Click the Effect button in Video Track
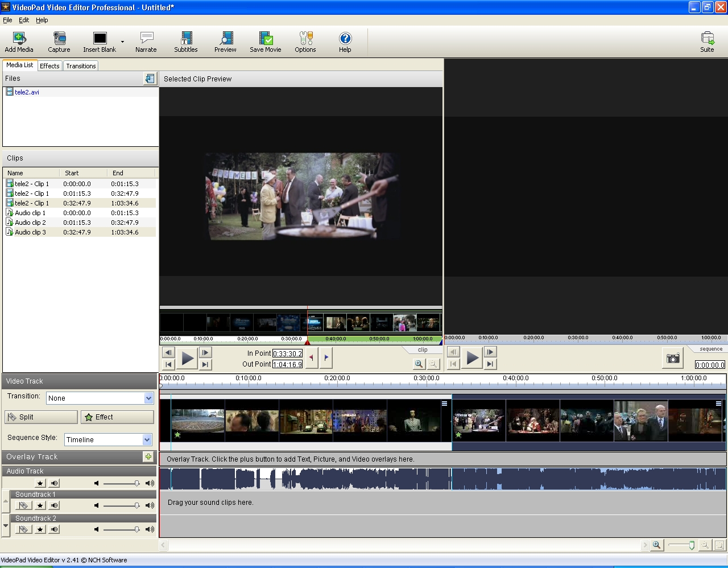728x568 pixels. tap(117, 417)
